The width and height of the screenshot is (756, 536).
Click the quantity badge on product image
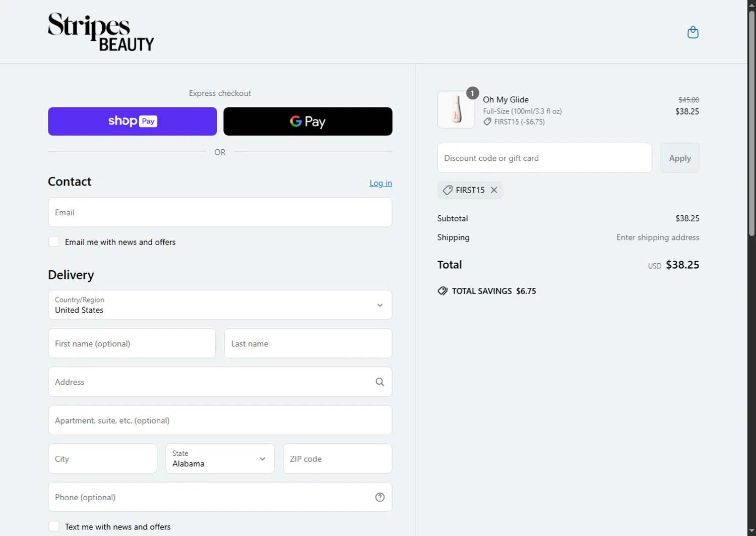click(472, 93)
